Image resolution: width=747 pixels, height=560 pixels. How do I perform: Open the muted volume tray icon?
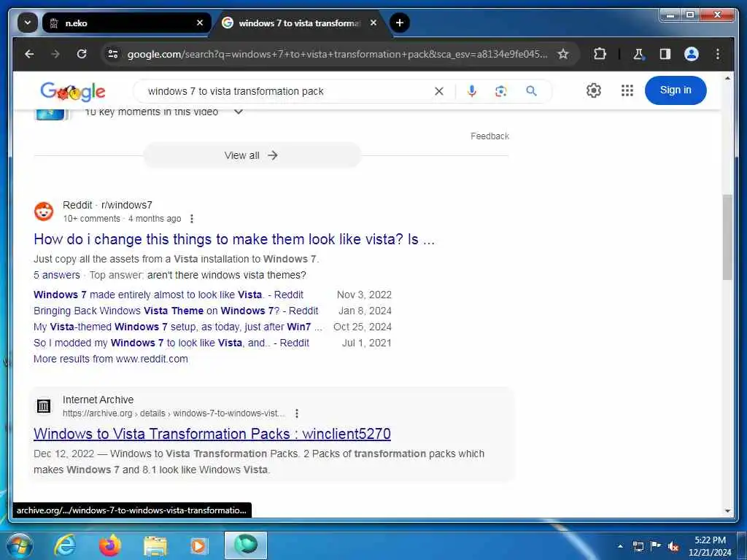(x=673, y=547)
